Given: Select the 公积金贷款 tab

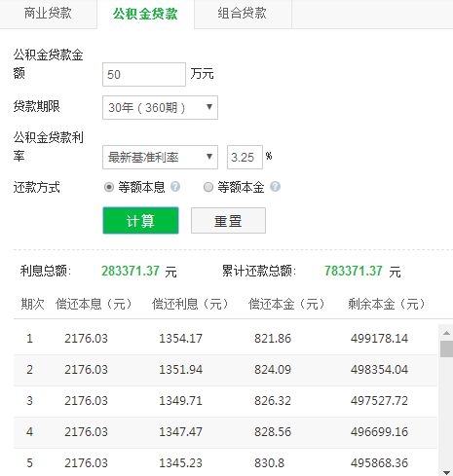Looking at the screenshot, I should 145,14.
